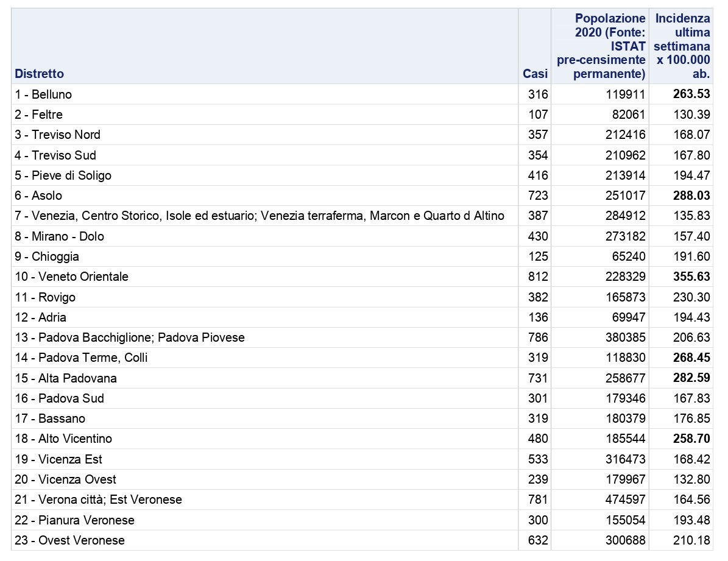Select the 23 - Ovest Veronese cell
Image resolution: width=728 pixels, height=561 pixels.
70,540
